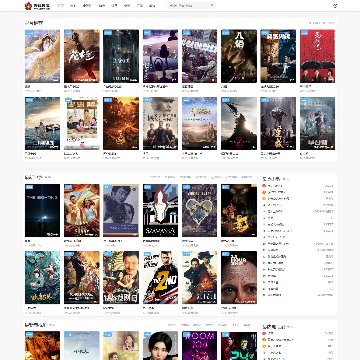The image size is (360, 360).
Task: Click the magnifier icon inside the search box
Action: (211, 5)
